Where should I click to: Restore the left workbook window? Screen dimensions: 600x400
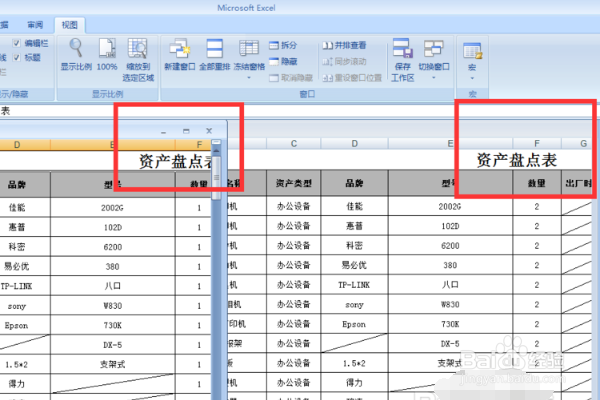tap(186, 131)
